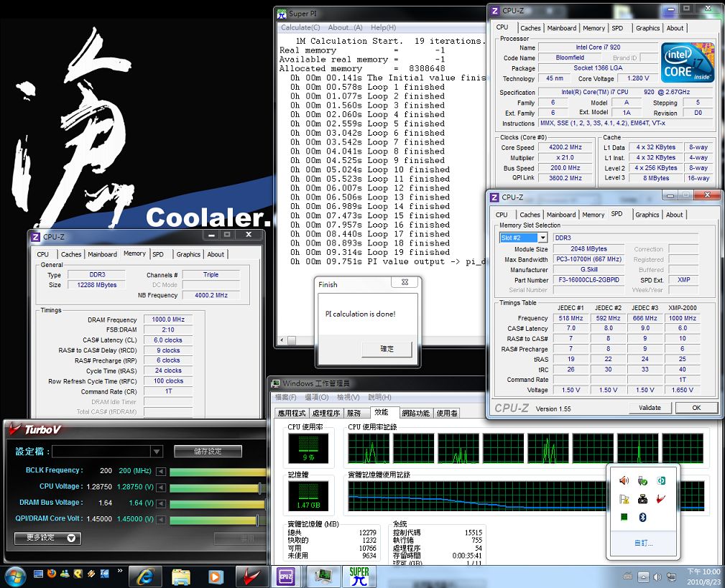Click the Action Center flag icon
The width and height of the screenshot is (725, 588).
tap(624, 499)
